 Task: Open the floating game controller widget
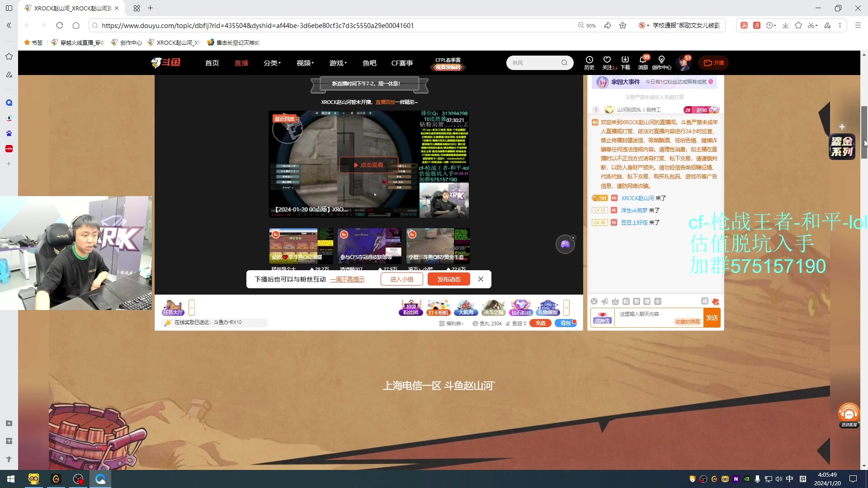(565, 244)
